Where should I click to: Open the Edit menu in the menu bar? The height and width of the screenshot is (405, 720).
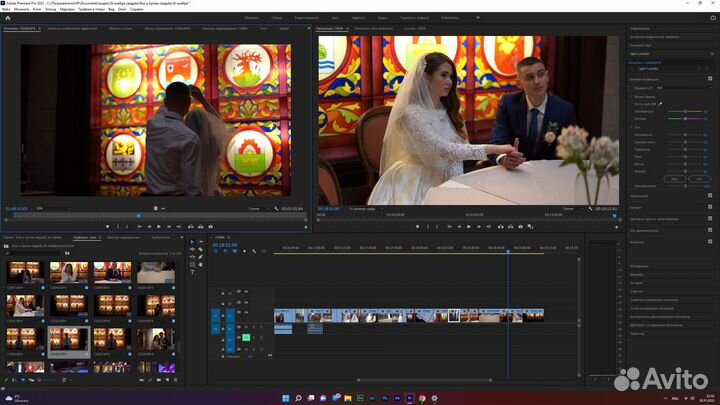click(20, 8)
